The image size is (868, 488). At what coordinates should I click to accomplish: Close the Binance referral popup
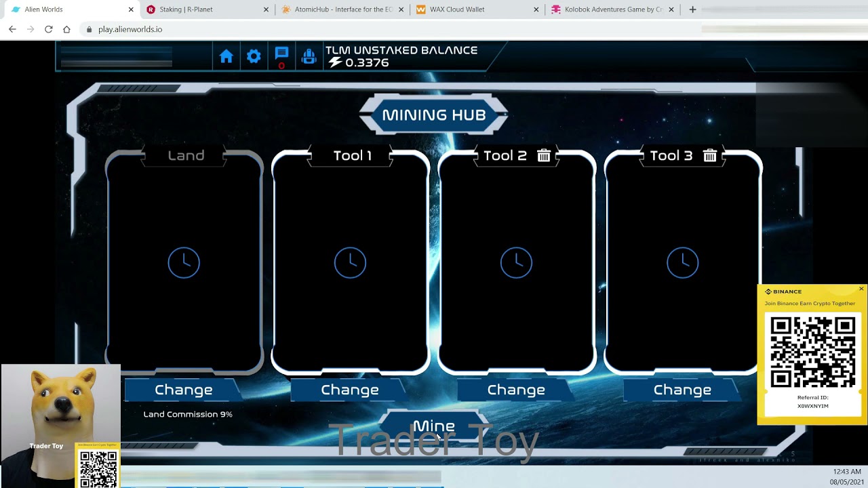(861, 289)
